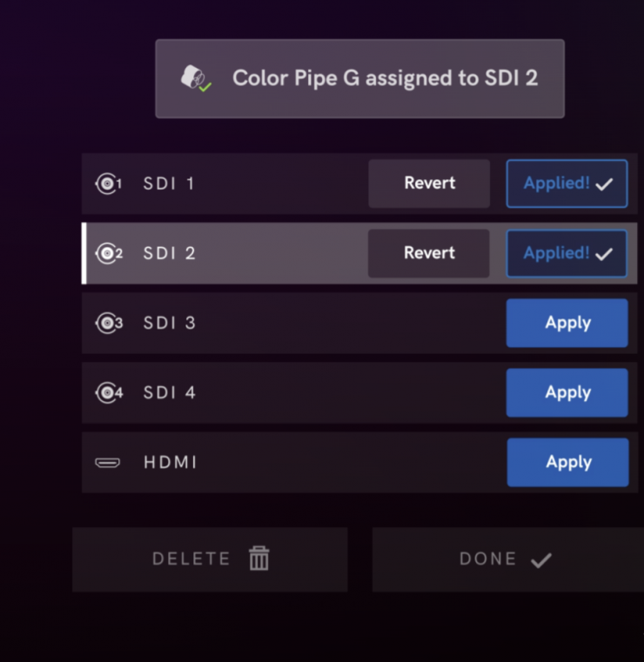Toggle the Applied! state for SDI 2
Image resolution: width=644 pixels, height=662 pixels.
pyautogui.click(x=567, y=253)
